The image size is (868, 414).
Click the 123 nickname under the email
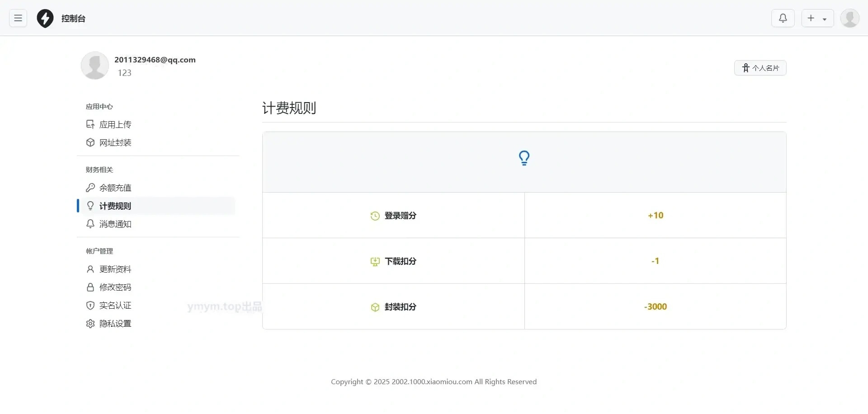click(x=125, y=73)
